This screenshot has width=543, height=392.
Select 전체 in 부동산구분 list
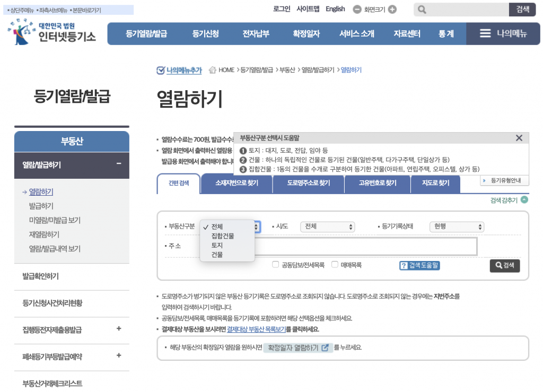tap(227, 227)
